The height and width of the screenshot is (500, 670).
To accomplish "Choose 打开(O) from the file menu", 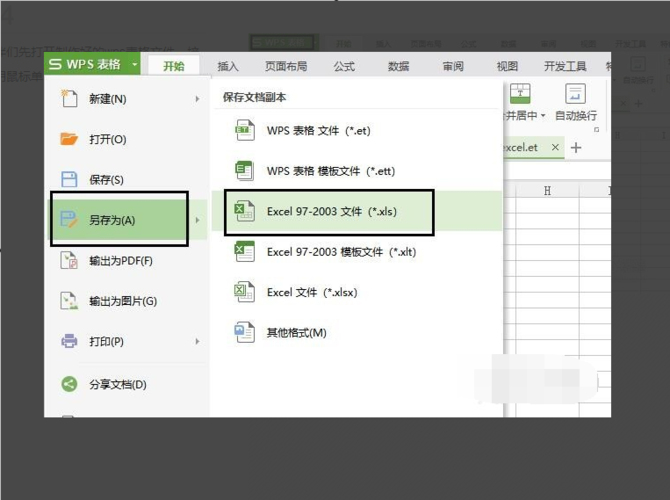I will 127,139.
